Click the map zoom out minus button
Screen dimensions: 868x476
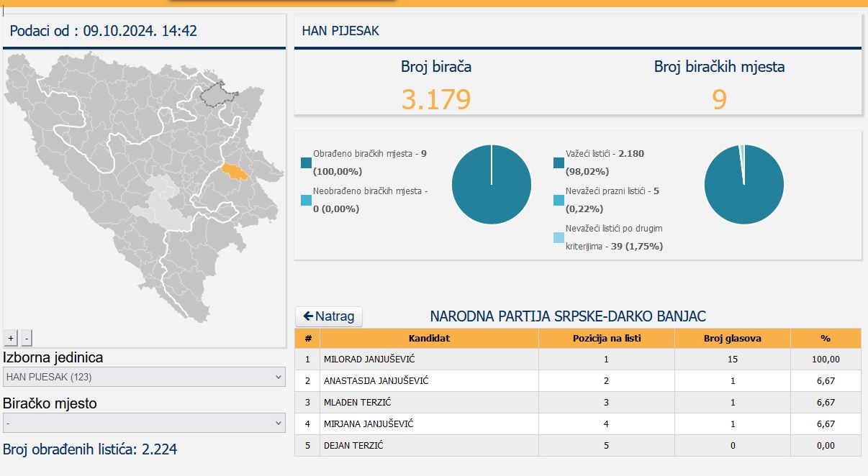click(x=27, y=338)
